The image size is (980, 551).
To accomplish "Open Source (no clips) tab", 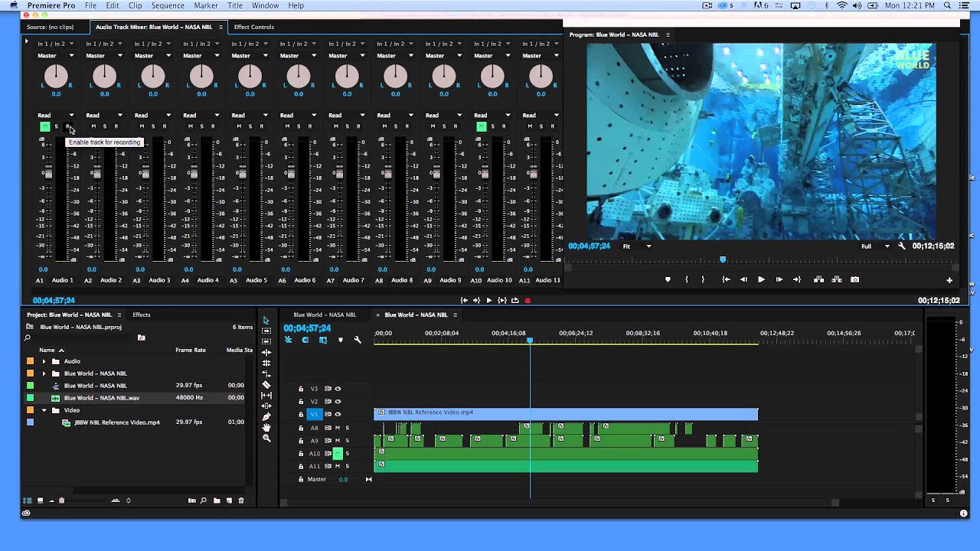I will click(x=50, y=27).
